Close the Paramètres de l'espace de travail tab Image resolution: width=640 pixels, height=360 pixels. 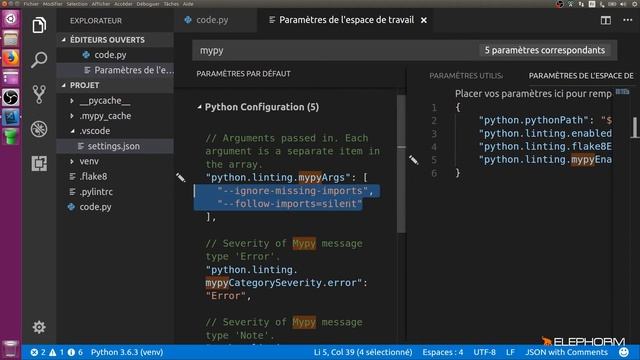pyautogui.click(x=424, y=20)
